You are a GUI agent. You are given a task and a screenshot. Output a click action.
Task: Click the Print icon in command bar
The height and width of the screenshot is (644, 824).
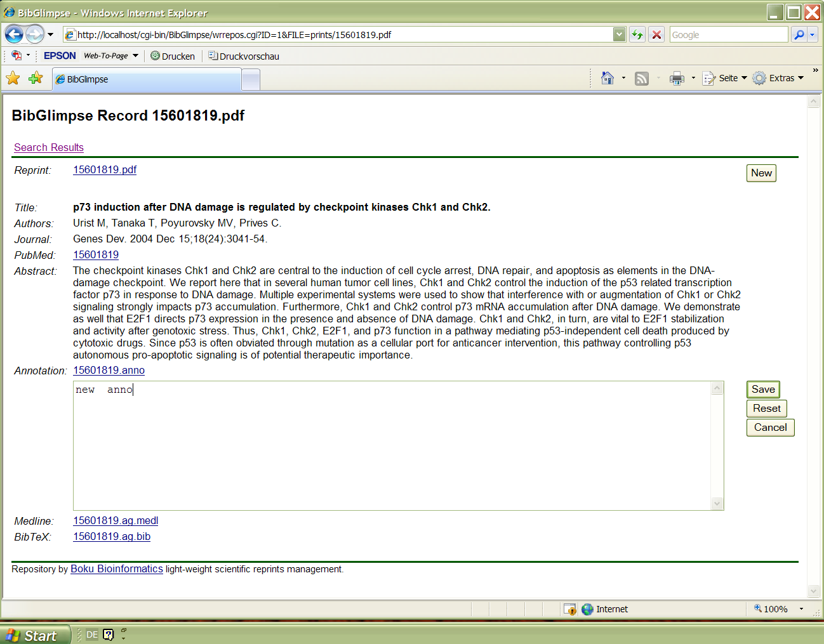[677, 78]
